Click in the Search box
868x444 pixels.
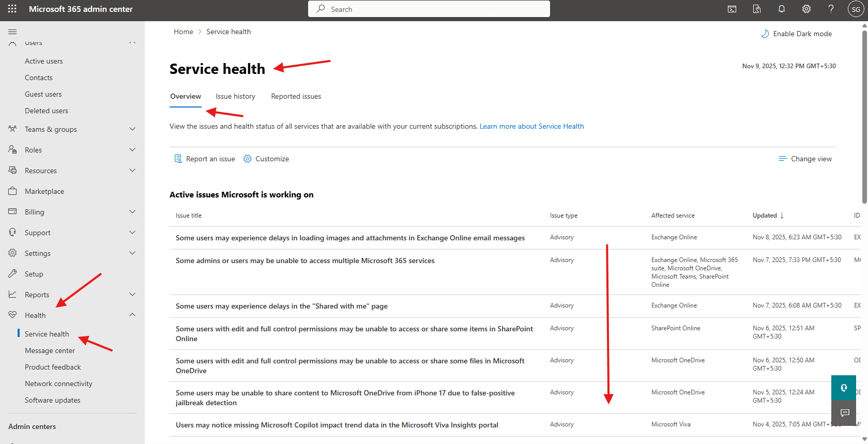[x=429, y=9]
